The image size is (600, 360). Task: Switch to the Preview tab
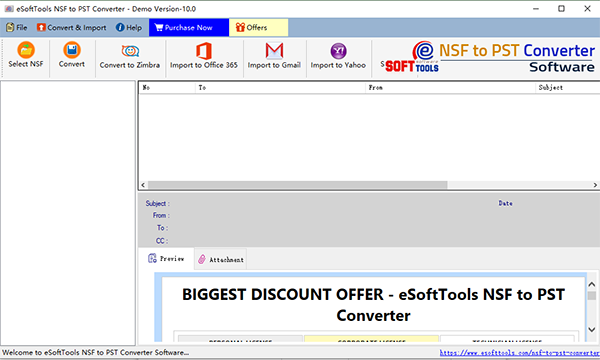click(166, 259)
